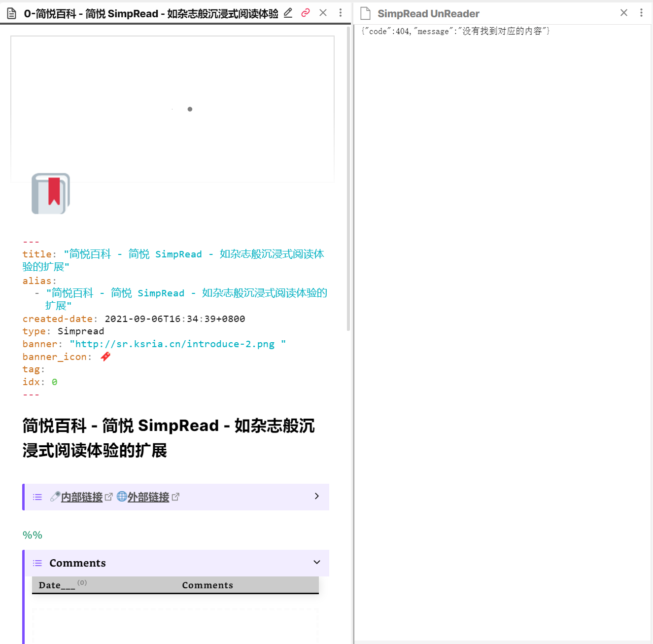The height and width of the screenshot is (644, 653).
Task: Click the 404 JSON message text in UnReader pane
Action: [x=455, y=31]
